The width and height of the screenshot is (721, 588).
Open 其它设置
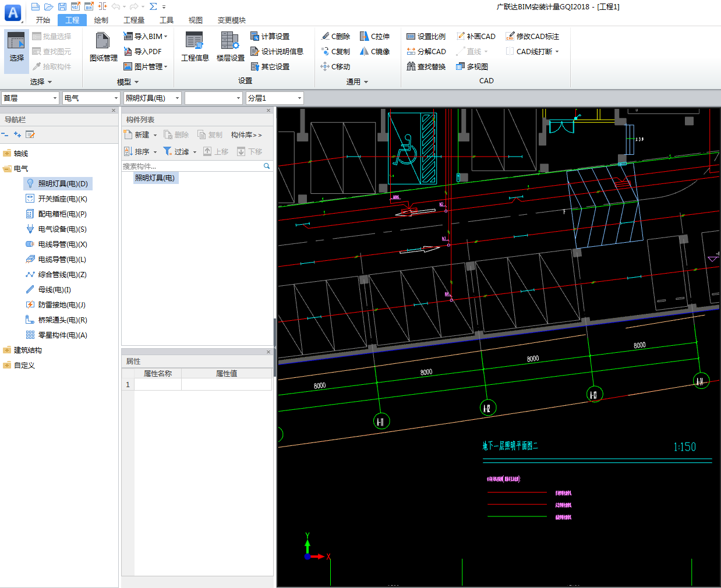point(270,66)
